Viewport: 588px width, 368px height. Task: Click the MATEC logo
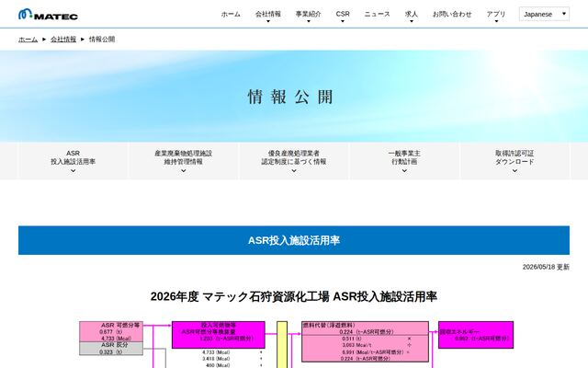click(48, 15)
